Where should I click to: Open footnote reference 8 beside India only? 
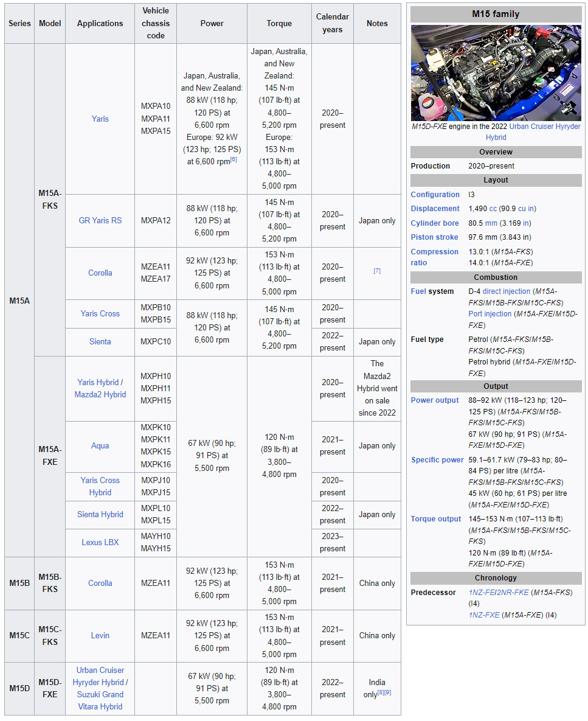(381, 692)
